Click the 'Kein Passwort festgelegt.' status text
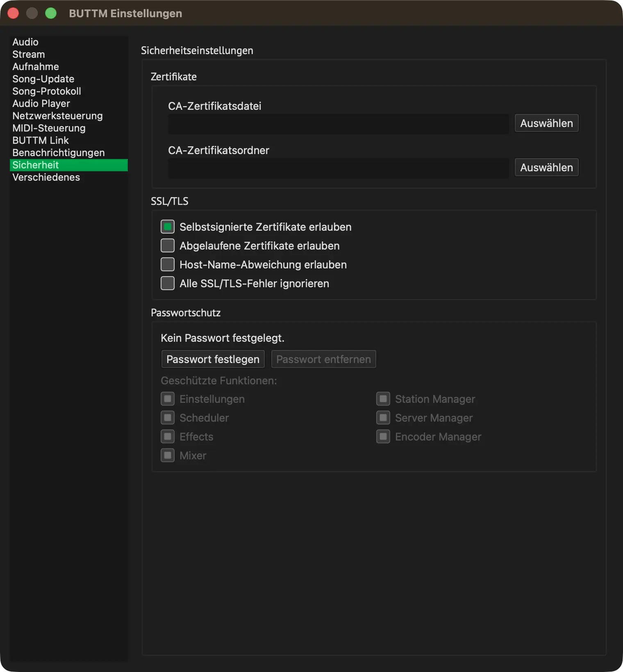The image size is (623, 672). click(223, 338)
